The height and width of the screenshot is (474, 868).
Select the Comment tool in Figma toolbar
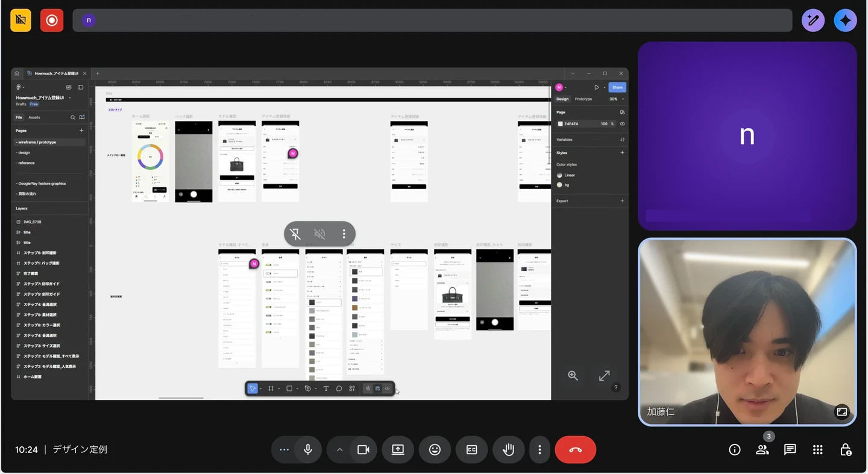tap(339, 388)
